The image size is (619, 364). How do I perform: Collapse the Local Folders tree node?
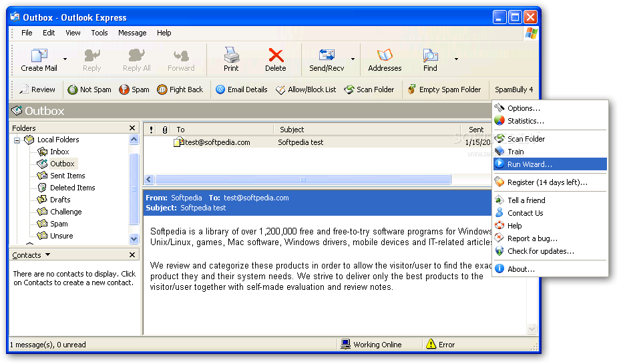pos(17,140)
